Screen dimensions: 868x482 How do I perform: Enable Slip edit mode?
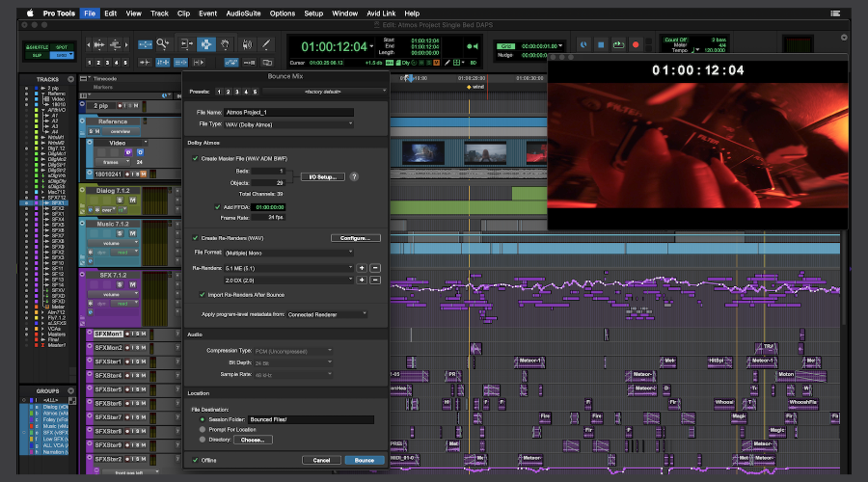click(37, 55)
